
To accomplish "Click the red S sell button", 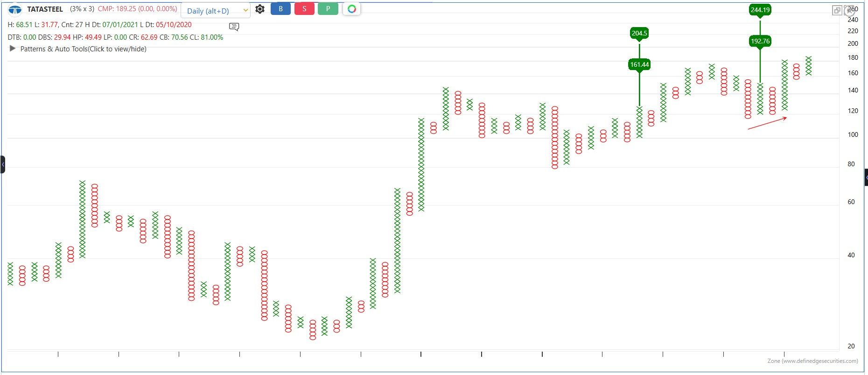I will tap(304, 9).
